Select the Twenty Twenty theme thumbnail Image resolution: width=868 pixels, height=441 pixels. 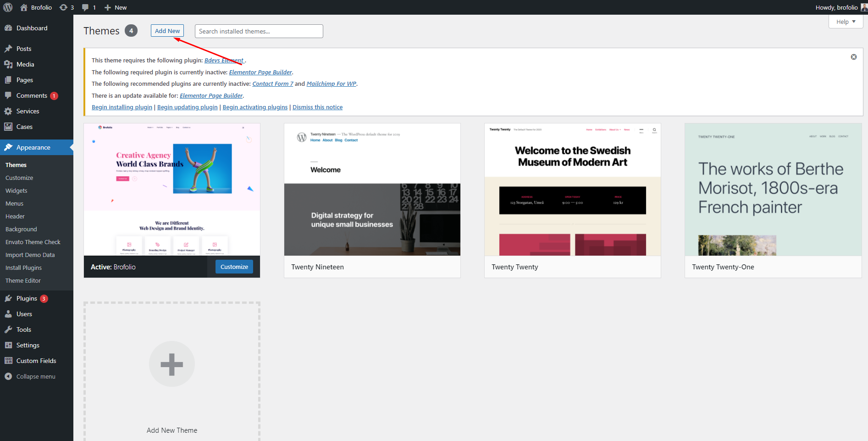click(573, 190)
